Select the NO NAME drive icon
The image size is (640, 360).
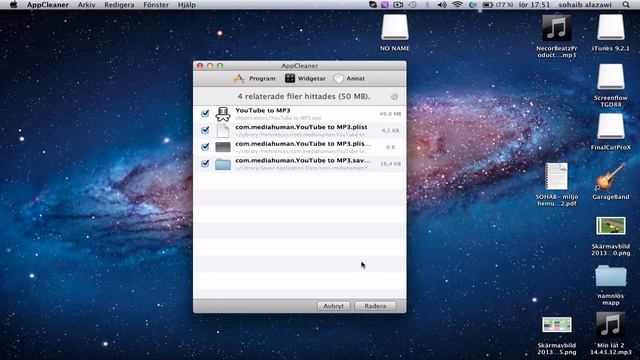click(x=395, y=27)
